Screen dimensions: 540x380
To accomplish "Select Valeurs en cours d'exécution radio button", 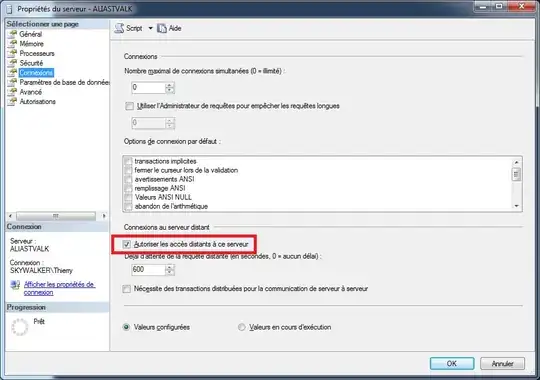I will pyautogui.click(x=242, y=327).
